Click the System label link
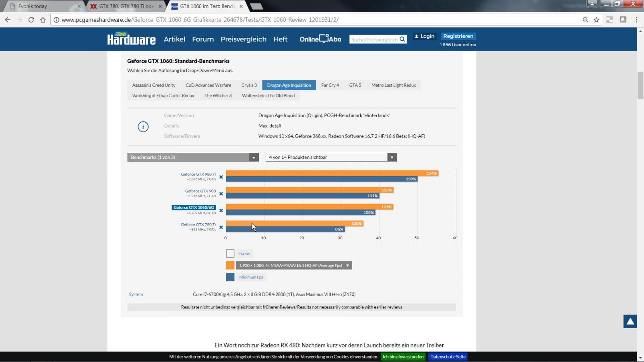Screen dimensions: 644x362 click(x=136, y=294)
